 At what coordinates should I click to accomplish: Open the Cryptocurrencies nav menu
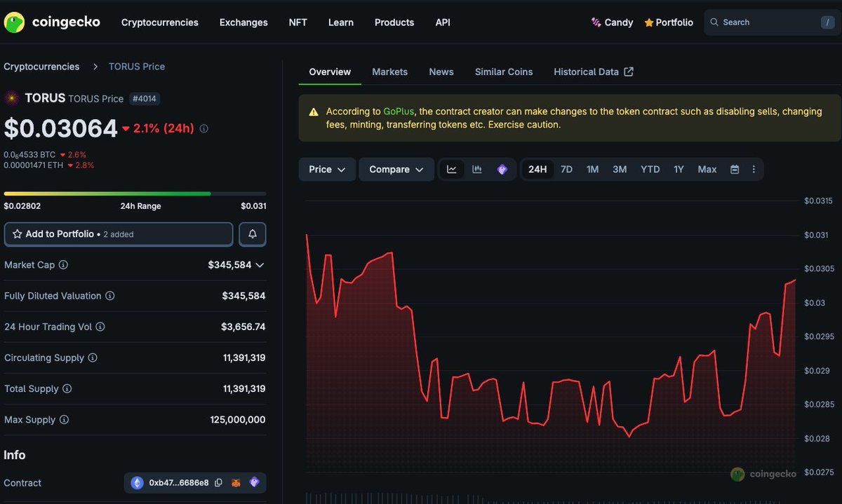(160, 22)
